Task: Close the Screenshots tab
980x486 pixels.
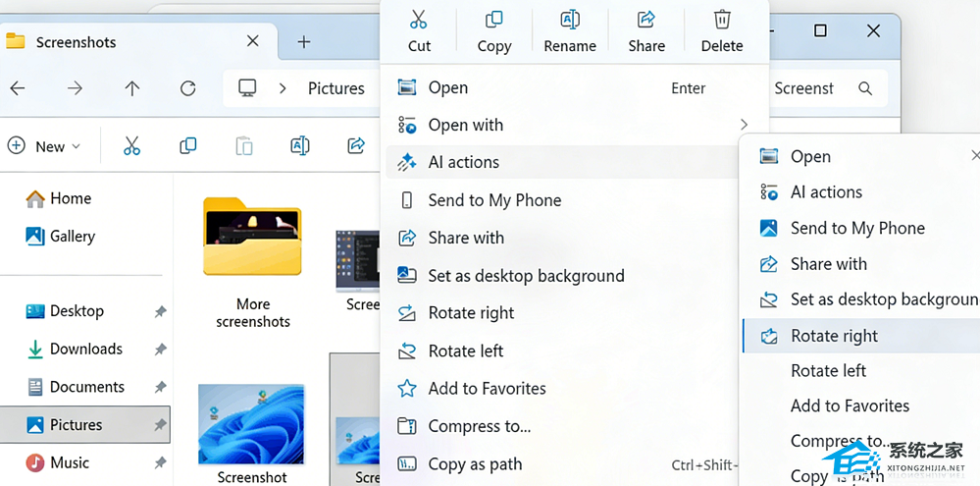Action: pyautogui.click(x=252, y=42)
